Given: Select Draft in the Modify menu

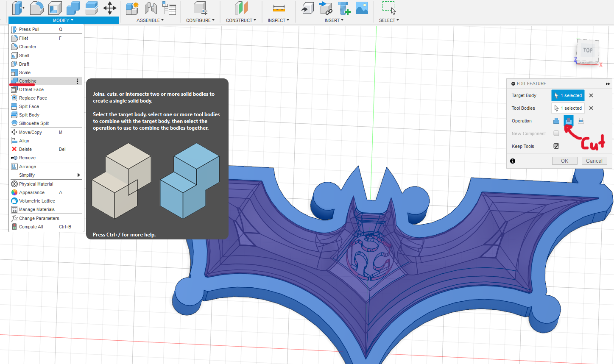Looking at the screenshot, I should [x=46, y=64].
